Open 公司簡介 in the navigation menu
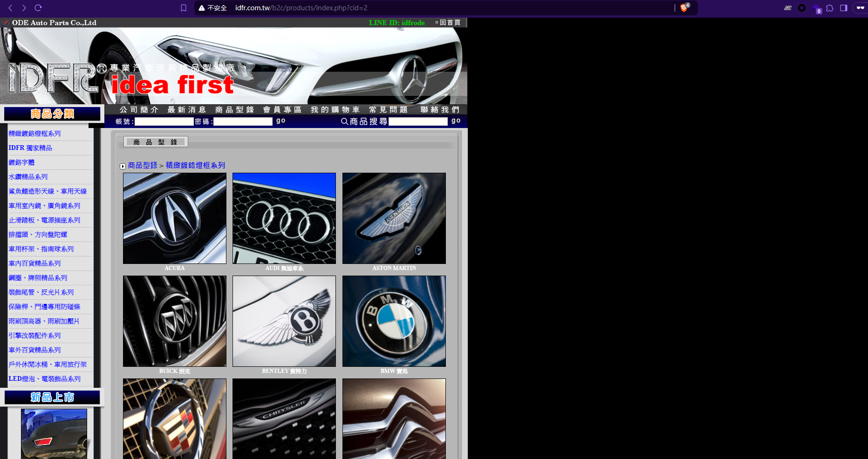This screenshot has height=459, width=868. coord(139,110)
